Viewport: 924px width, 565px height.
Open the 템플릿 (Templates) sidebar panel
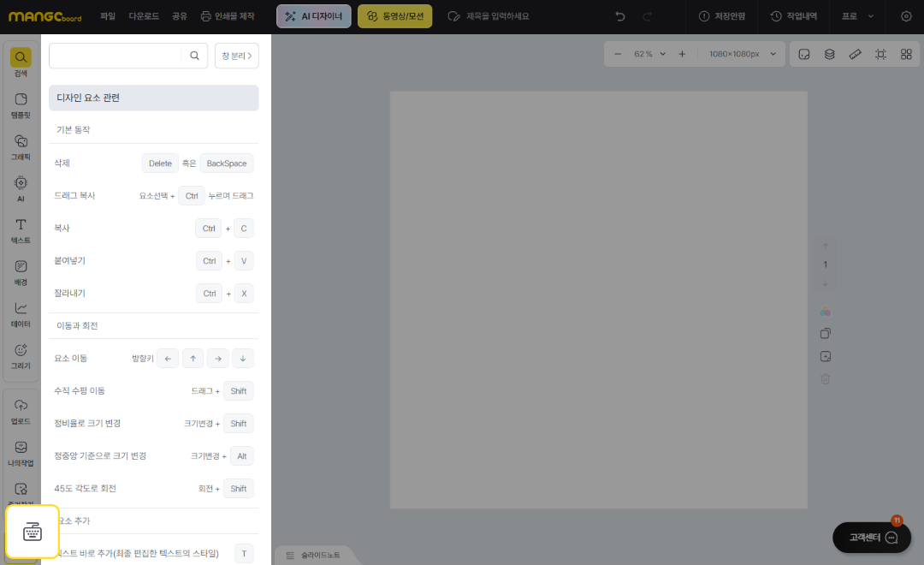[21, 104]
